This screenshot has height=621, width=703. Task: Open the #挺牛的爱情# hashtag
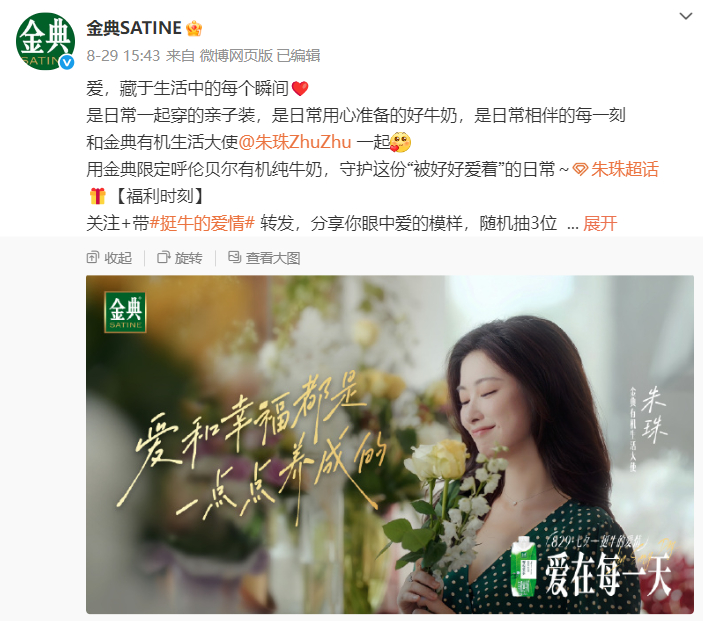(202, 223)
